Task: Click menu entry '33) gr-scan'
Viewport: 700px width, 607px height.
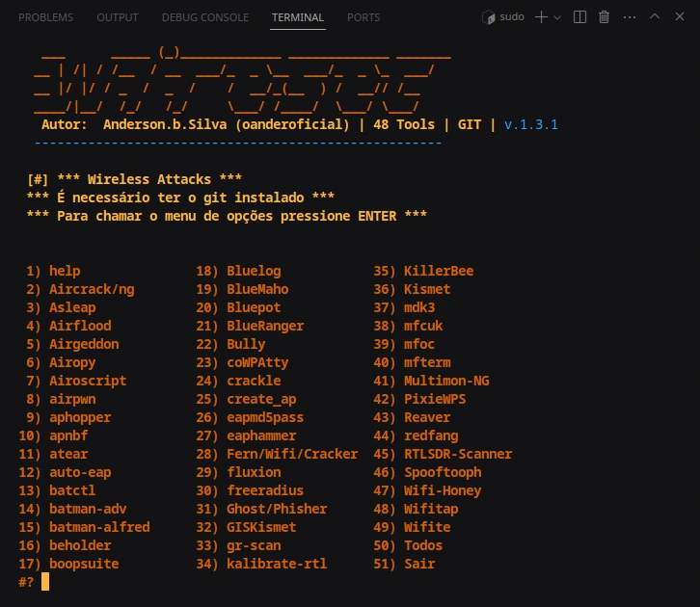Action: click(238, 545)
